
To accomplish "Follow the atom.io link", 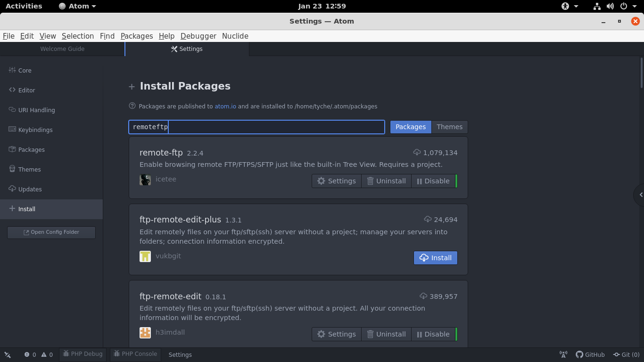I will [x=225, y=107].
